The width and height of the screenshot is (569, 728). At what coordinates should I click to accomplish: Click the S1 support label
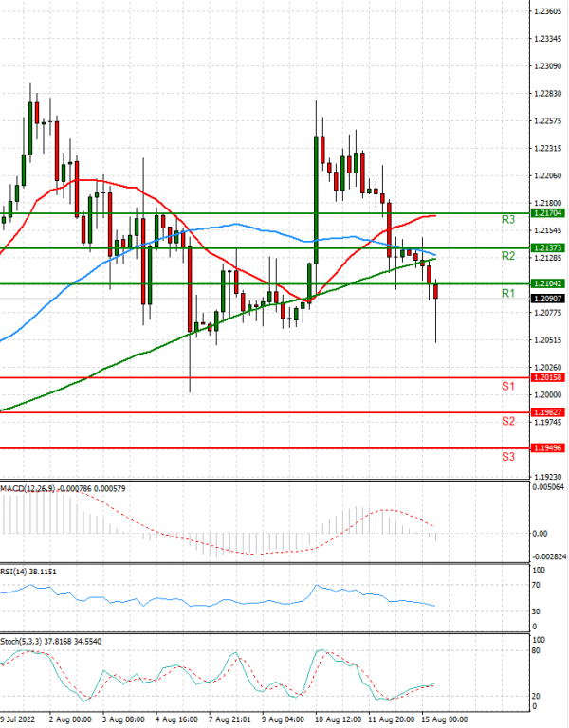click(x=508, y=387)
